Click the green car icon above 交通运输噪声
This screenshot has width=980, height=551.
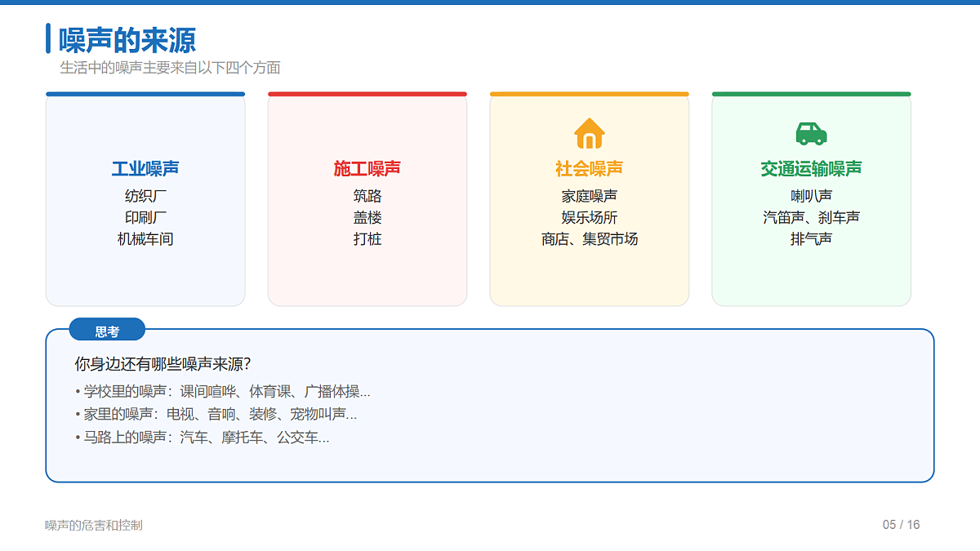coord(811,133)
